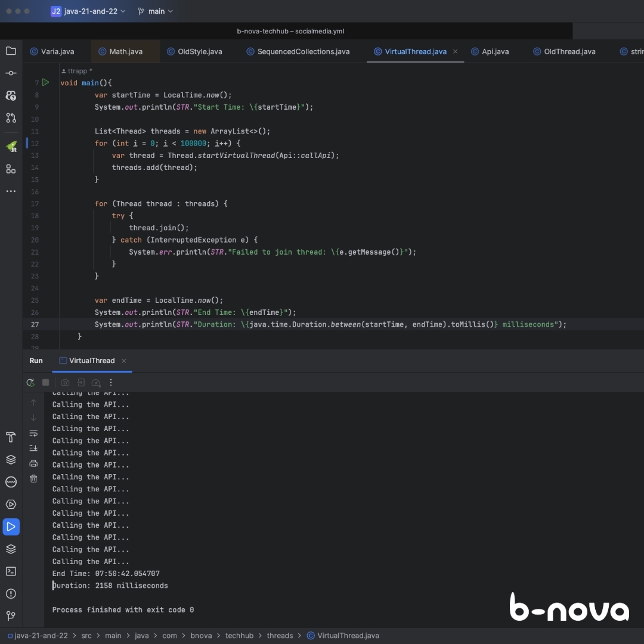This screenshot has height=644, width=644.
Task: Close the VirtualThread.java editor tab
Action: [x=455, y=51]
